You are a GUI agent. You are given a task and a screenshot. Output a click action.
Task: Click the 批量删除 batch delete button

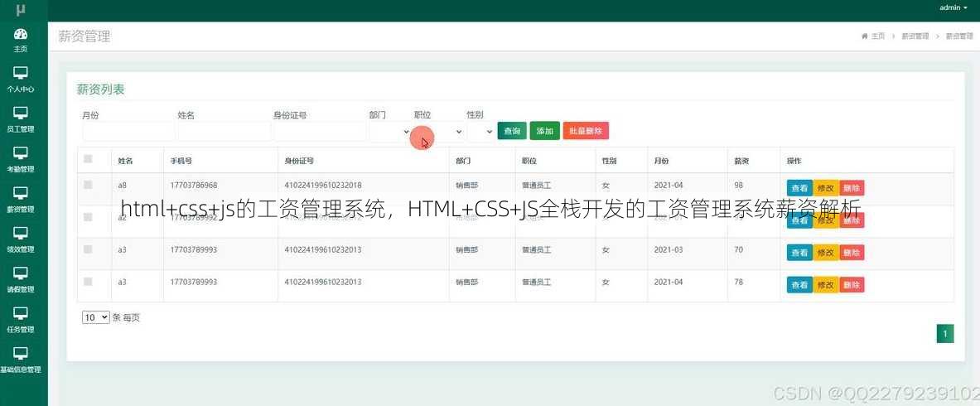(x=586, y=131)
